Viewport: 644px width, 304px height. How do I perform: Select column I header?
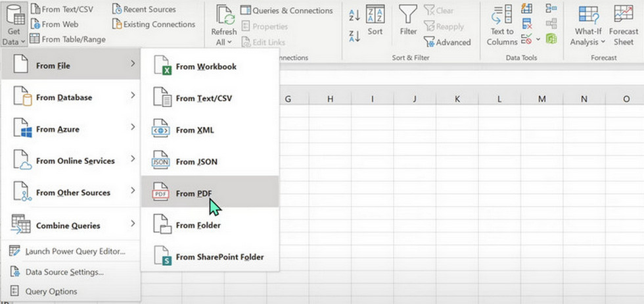pyautogui.click(x=373, y=99)
